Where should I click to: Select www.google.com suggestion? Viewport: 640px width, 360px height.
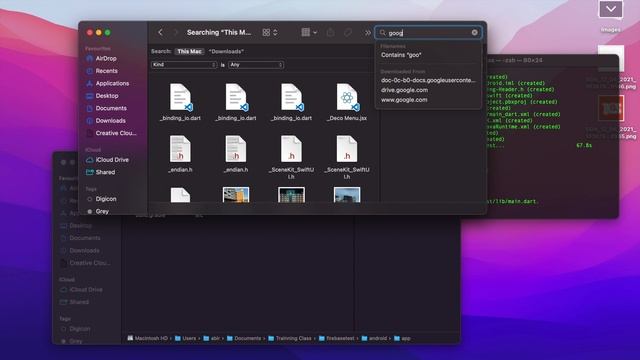(x=404, y=100)
